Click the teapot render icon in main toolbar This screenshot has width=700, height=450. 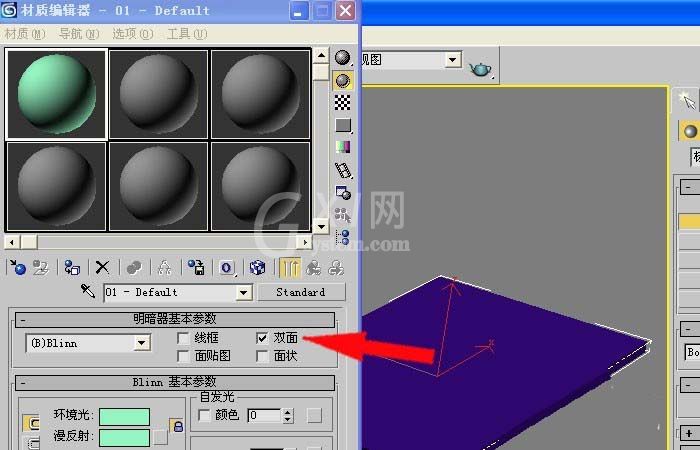[480, 69]
